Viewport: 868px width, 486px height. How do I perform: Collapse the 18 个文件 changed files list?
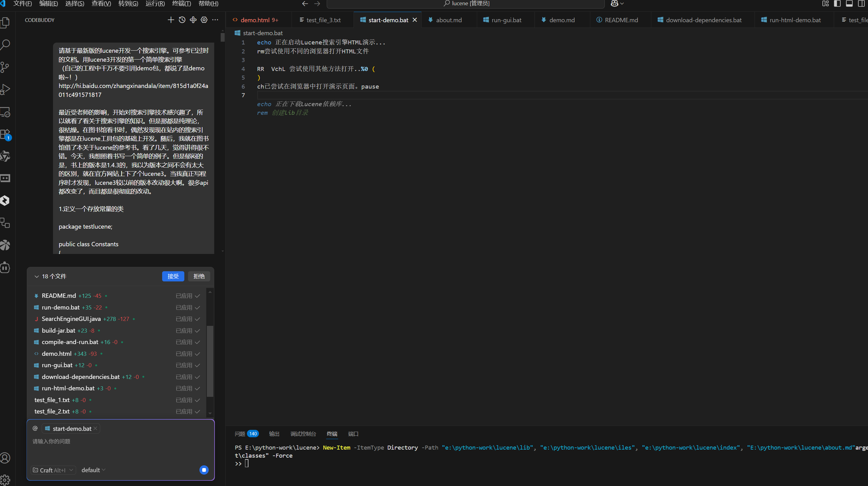pos(37,276)
